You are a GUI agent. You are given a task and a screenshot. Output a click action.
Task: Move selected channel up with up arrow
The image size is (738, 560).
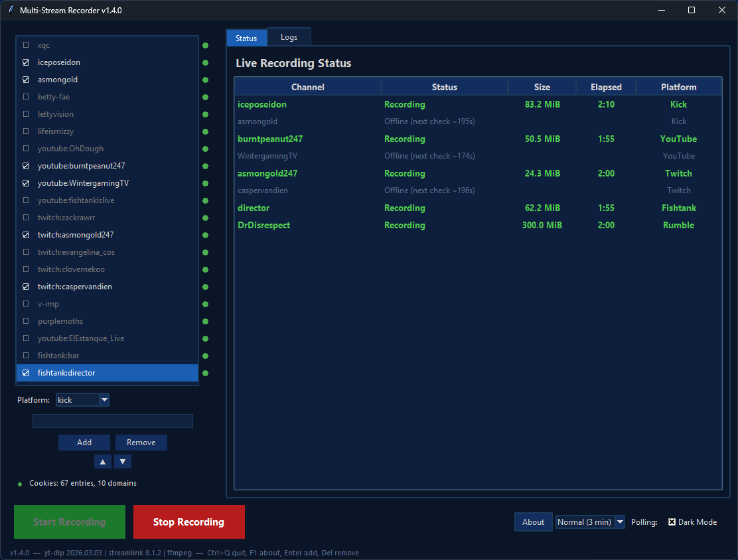pyautogui.click(x=103, y=462)
